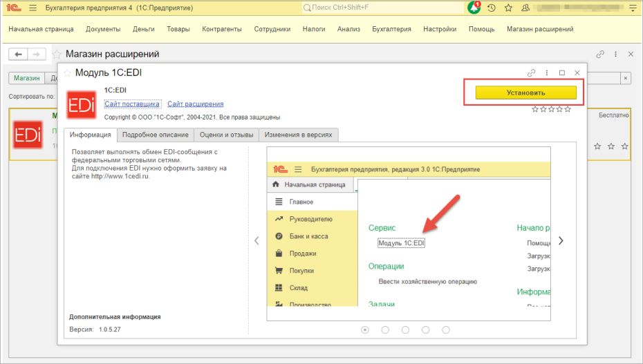Rate extension with fifth star
The image size is (643, 364).
(x=568, y=109)
